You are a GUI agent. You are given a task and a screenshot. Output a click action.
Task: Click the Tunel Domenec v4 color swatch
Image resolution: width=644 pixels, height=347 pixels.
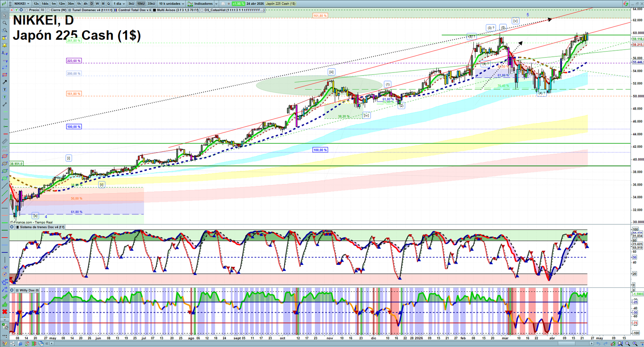pyautogui.click(x=70, y=10)
